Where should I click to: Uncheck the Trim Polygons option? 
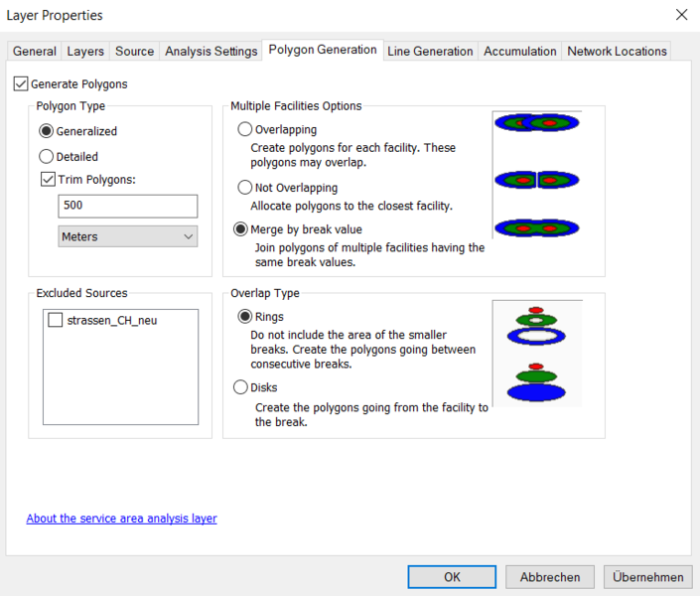coord(48,180)
